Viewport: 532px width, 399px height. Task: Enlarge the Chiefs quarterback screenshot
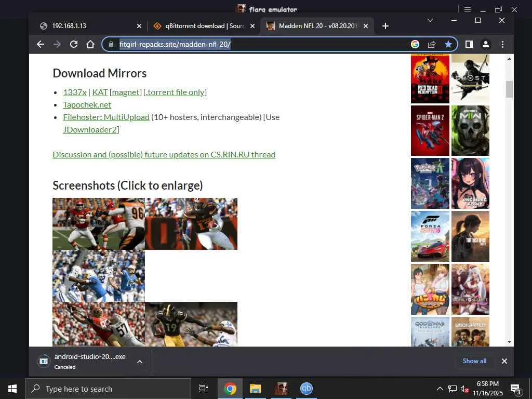click(99, 224)
